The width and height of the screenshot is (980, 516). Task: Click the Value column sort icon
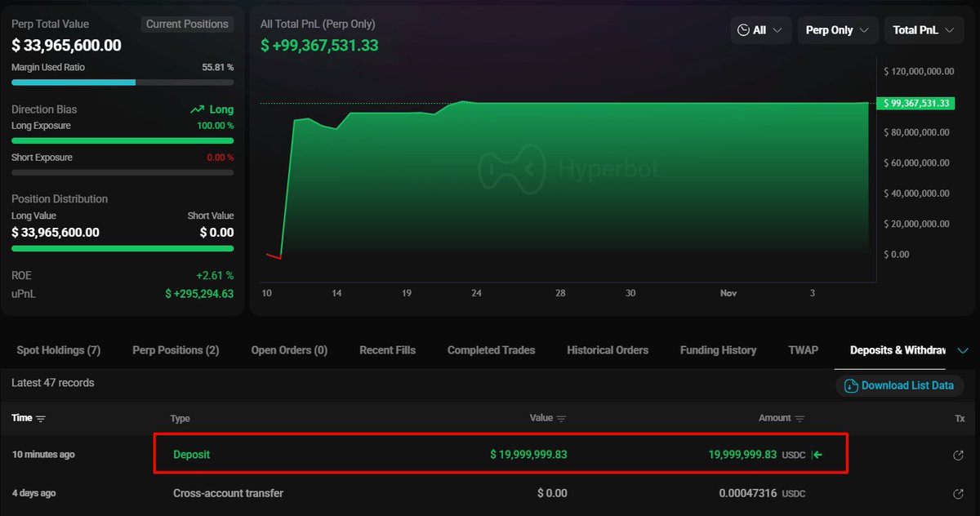click(x=562, y=419)
